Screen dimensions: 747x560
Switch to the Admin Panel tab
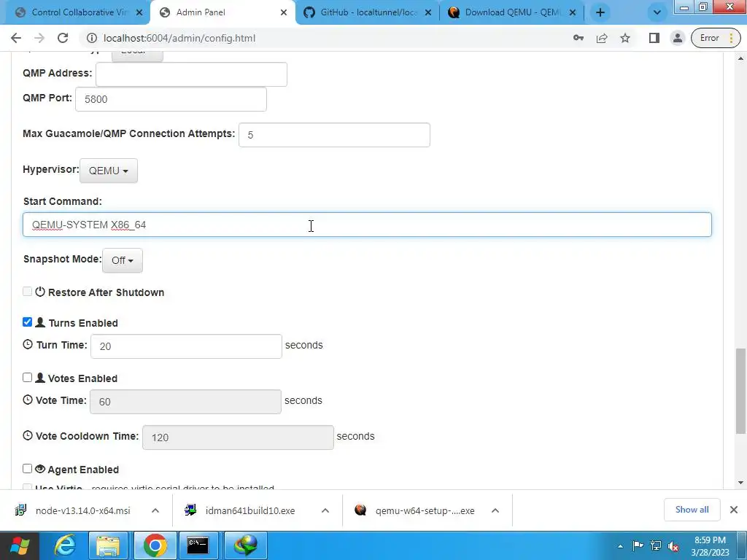click(x=223, y=12)
